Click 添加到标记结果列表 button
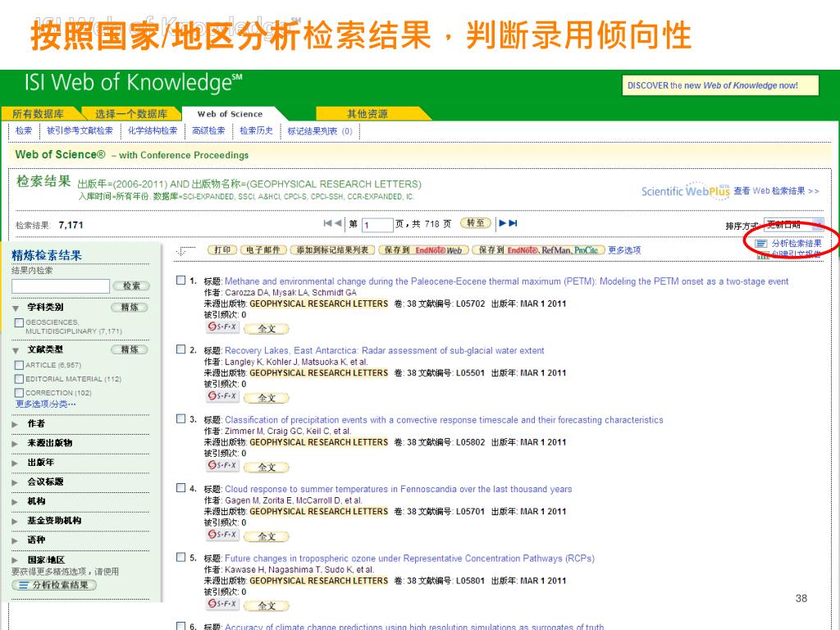 (x=332, y=249)
